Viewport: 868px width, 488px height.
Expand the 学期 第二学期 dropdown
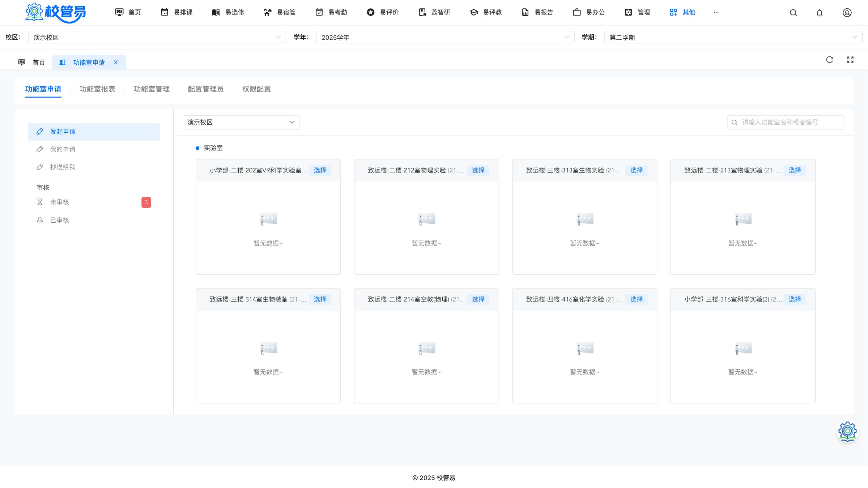pos(733,37)
